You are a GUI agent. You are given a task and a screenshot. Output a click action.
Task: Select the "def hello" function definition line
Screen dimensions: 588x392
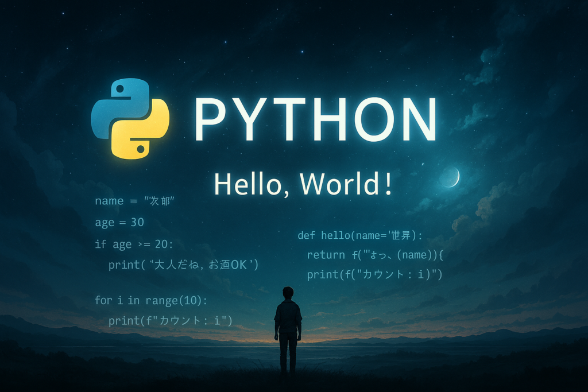(x=359, y=235)
